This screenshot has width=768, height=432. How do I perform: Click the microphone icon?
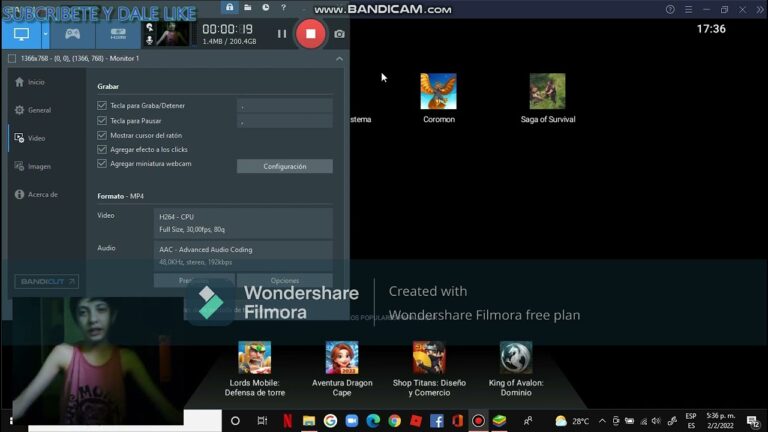[149, 40]
